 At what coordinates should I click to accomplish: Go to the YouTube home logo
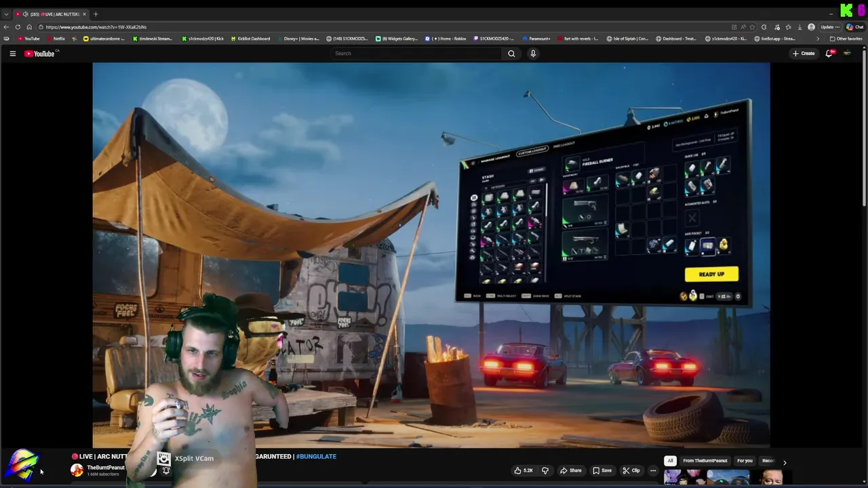[x=39, y=54]
